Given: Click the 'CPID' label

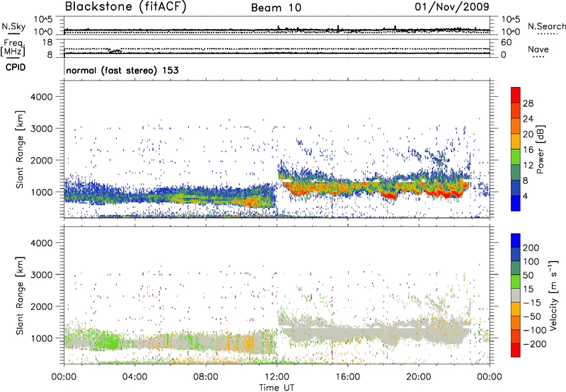Looking at the screenshot, I should (x=16, y=67).
